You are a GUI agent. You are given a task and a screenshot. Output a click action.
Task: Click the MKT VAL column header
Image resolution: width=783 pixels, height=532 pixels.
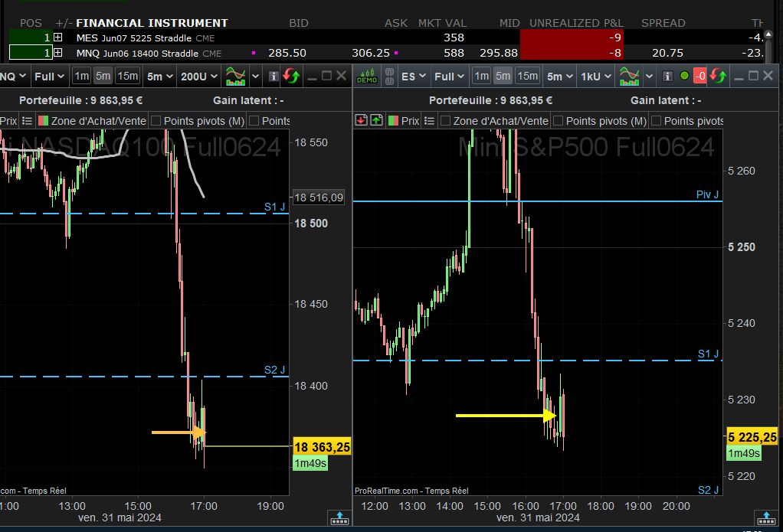pyautogui.click(x=442, y=23)
